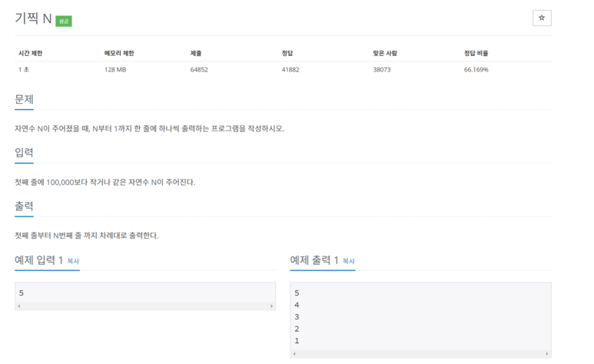Screen dimensions: 594x364
Task: Click the line 3 in sample output
Action: click(x=297, y=316)
